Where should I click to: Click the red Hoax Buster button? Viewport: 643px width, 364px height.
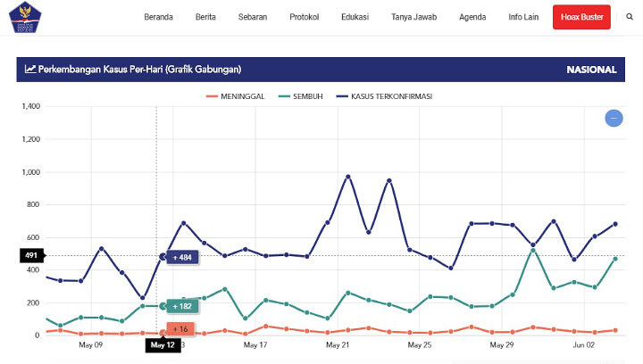click(x=581, y=17)
